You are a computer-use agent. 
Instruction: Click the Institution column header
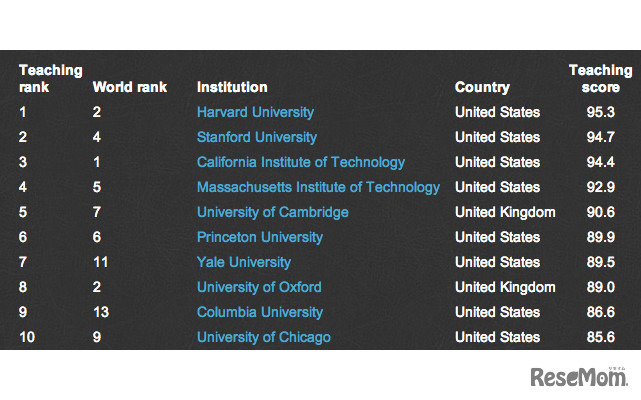(x=232, y=87)
